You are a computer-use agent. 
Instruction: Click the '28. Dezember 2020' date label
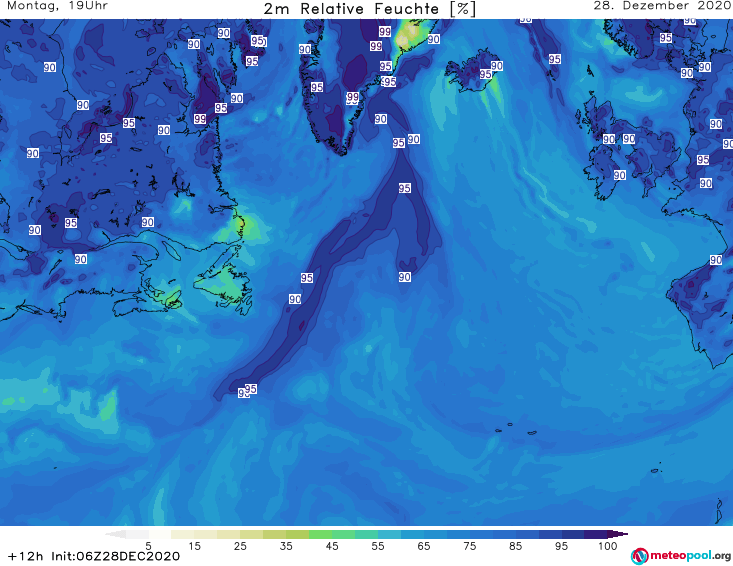coord(661,6)
